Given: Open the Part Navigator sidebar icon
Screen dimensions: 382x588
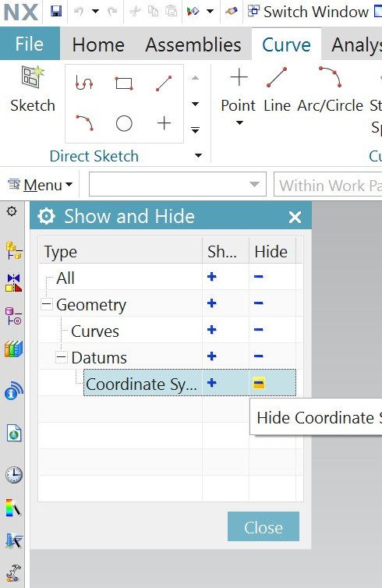Looking at the screenshot, I should click(14, 316).
